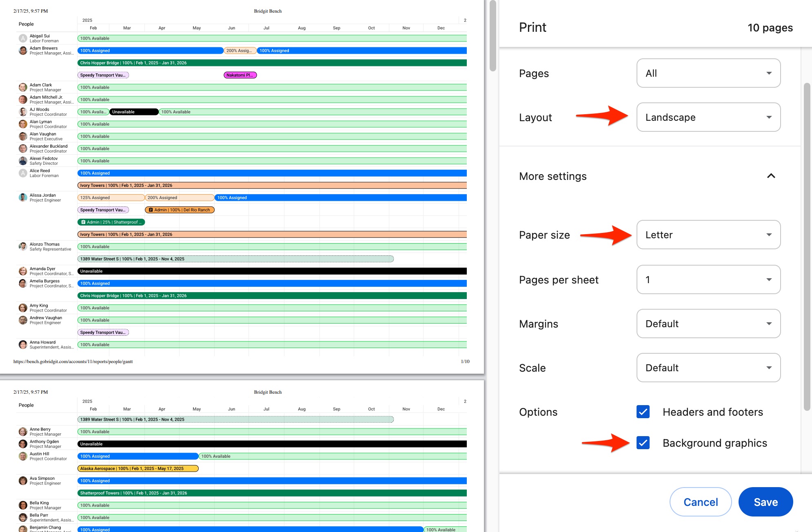
Task: Collapse the More settings section
Action: [x=771, y=176]
